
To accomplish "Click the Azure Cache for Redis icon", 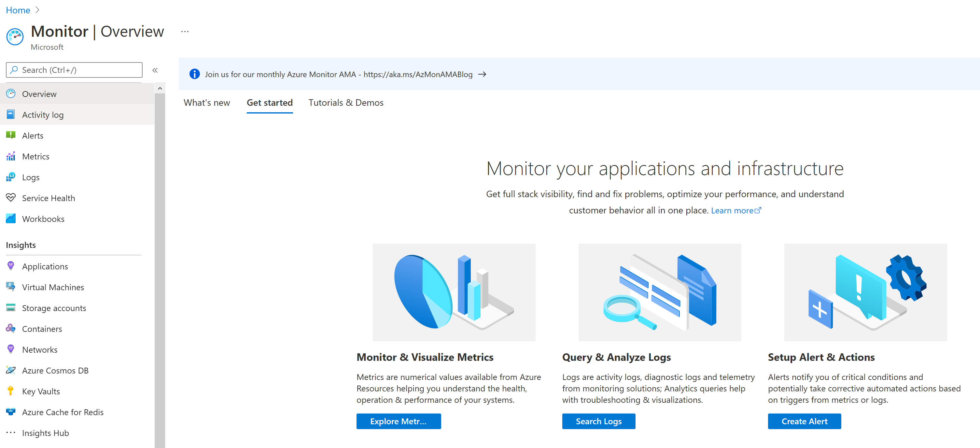I will click(x=11, y=412).
